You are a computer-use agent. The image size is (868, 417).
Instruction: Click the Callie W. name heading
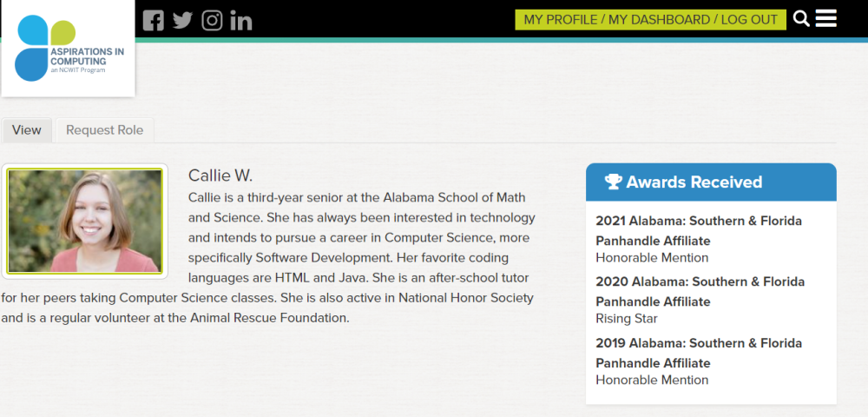(220, 175)
